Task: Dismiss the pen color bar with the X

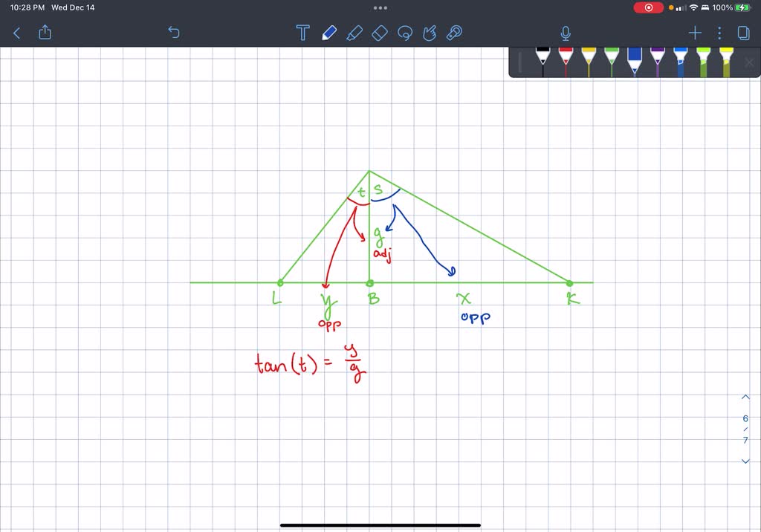Action: pos(748,62)
